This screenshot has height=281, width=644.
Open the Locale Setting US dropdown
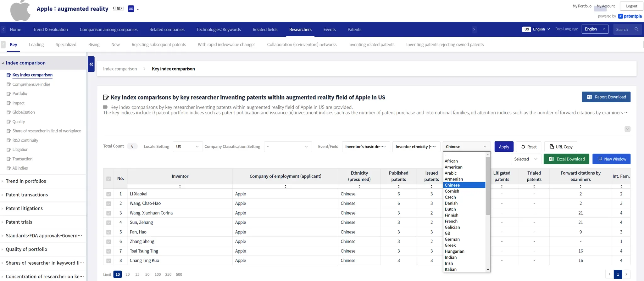[187, 147]
